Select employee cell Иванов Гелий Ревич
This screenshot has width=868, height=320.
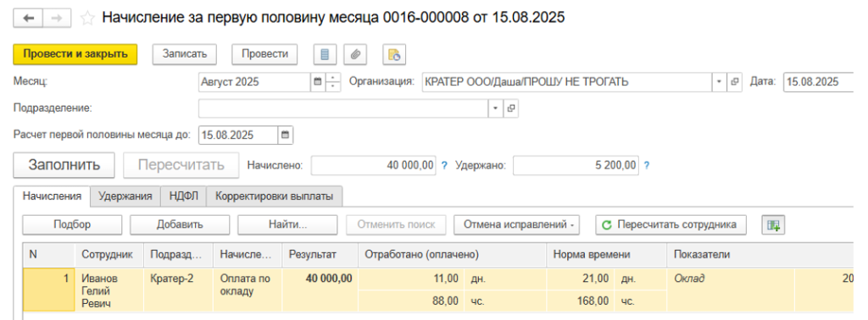click(x=109, y=290)
